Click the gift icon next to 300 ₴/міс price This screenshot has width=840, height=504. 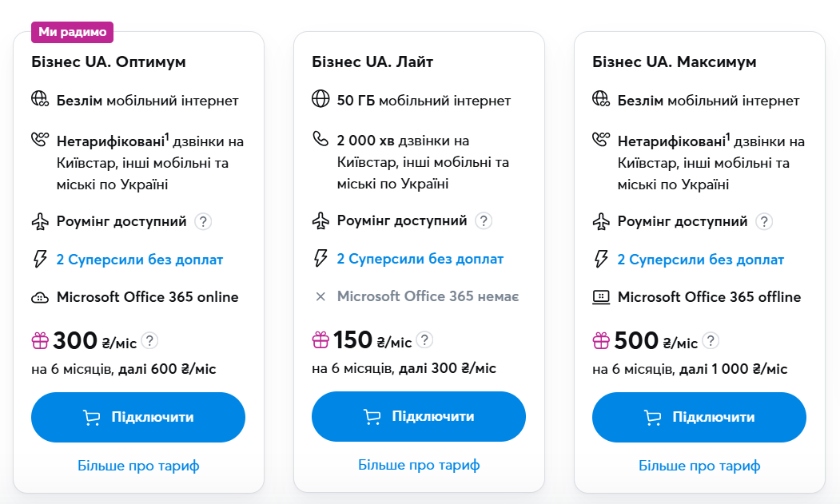40,339
